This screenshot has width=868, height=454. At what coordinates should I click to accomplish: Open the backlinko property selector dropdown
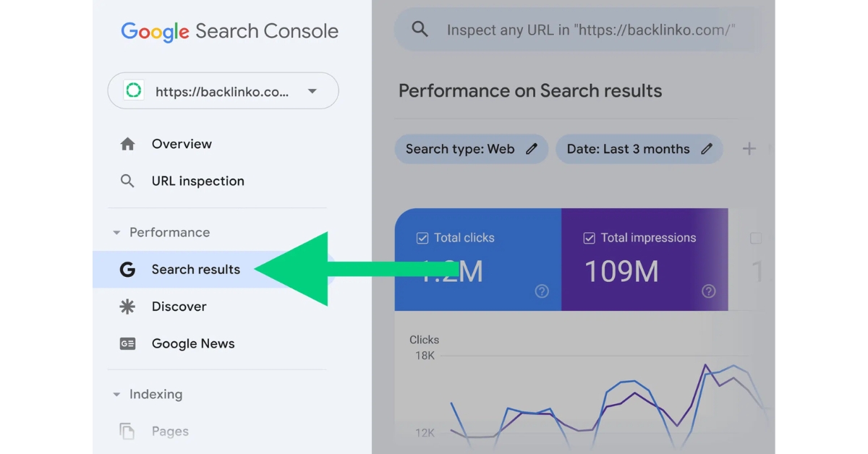tap(223, 91)
